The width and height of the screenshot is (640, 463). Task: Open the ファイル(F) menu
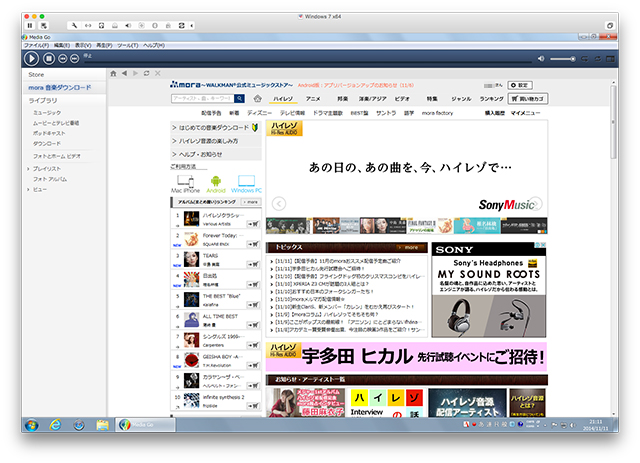point(36,45)
